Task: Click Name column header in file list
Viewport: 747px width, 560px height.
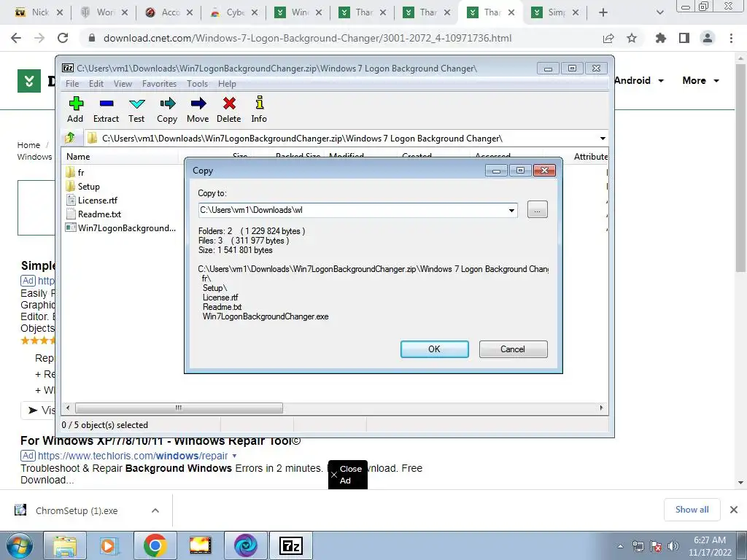Action: click(x=121, y=156)
